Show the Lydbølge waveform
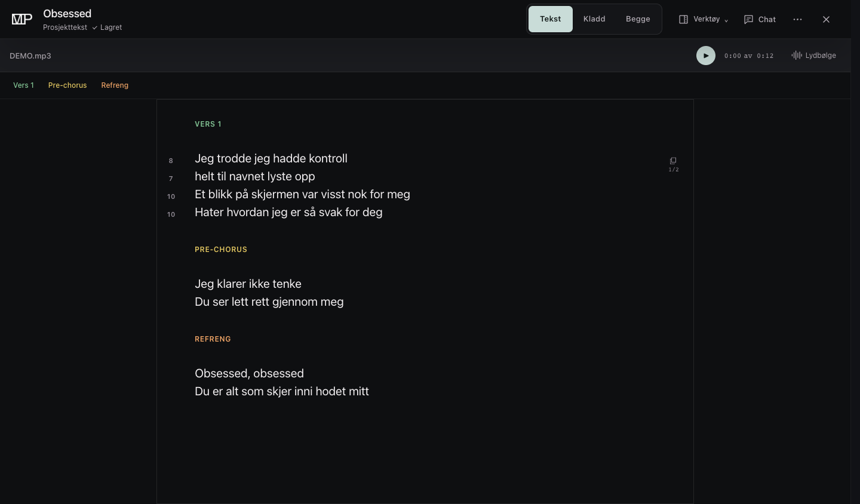The image size is (860, 504). pos(813,56)
